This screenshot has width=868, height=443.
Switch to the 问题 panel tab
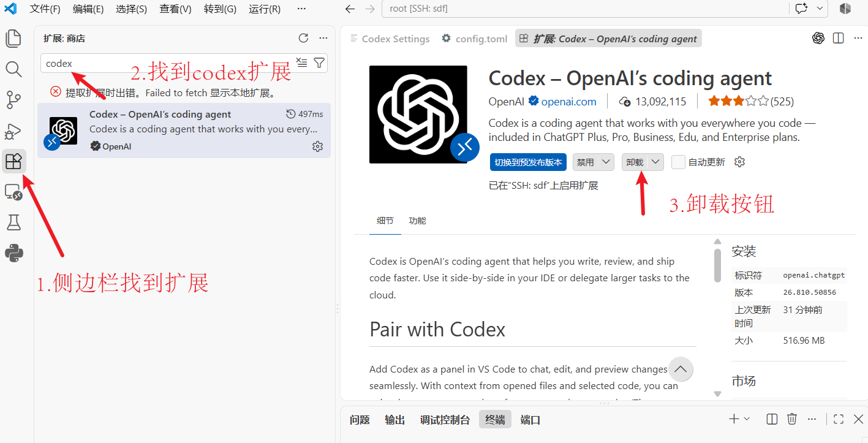[360, 420]
